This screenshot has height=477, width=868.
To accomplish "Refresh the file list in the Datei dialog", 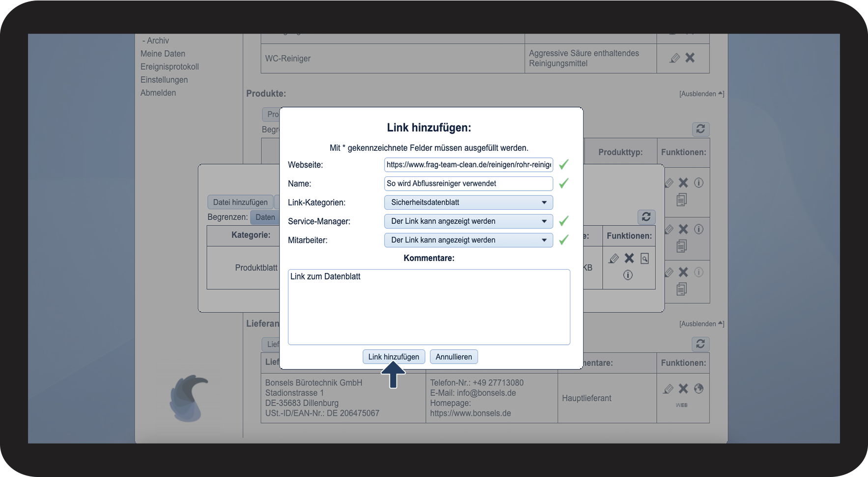I will click(x=646, y=217).
